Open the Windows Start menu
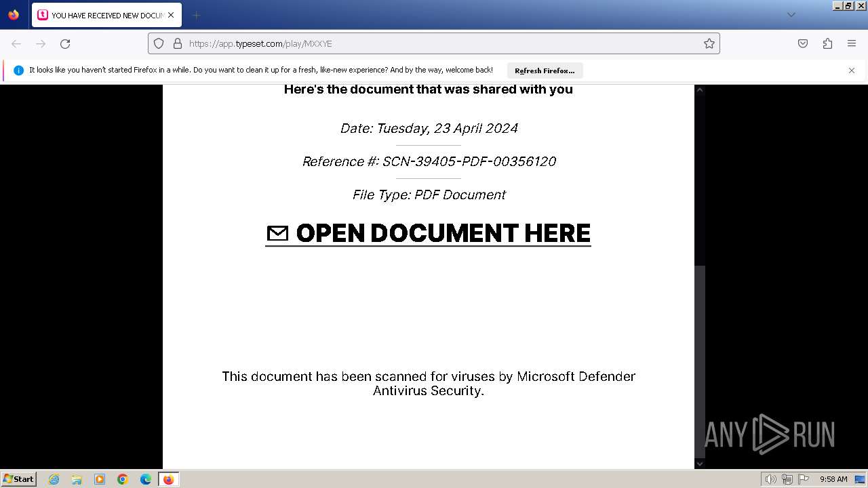Image resolution: width=868 pixels, height=488 pixels. tap(18, 479)
